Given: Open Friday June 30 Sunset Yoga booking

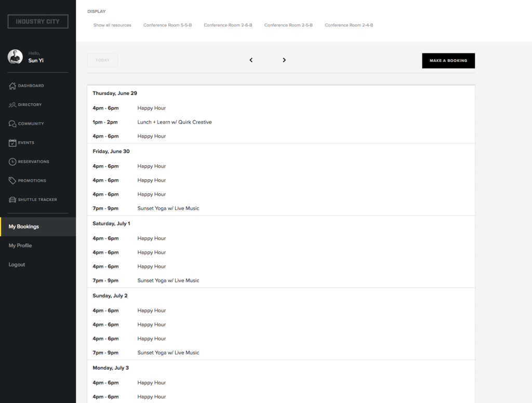Looking at the screenshot, I should [x=168, y=208].
